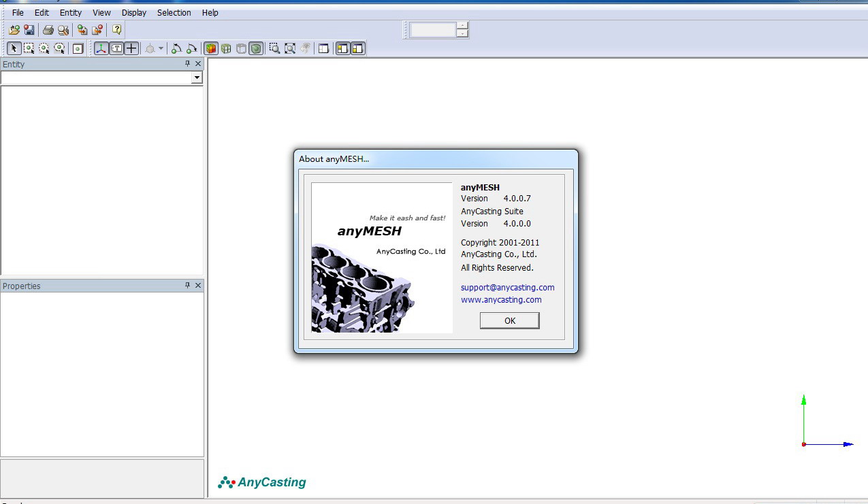Expand the Entity panel dropdown list
This screenshot has width=868, height=504.
coord(197,78)
